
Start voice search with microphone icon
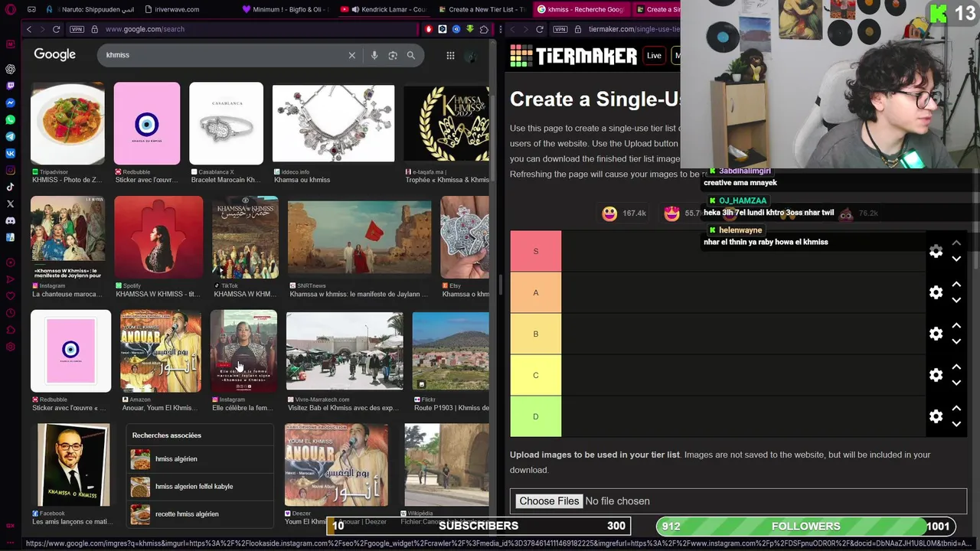(374, 55)
